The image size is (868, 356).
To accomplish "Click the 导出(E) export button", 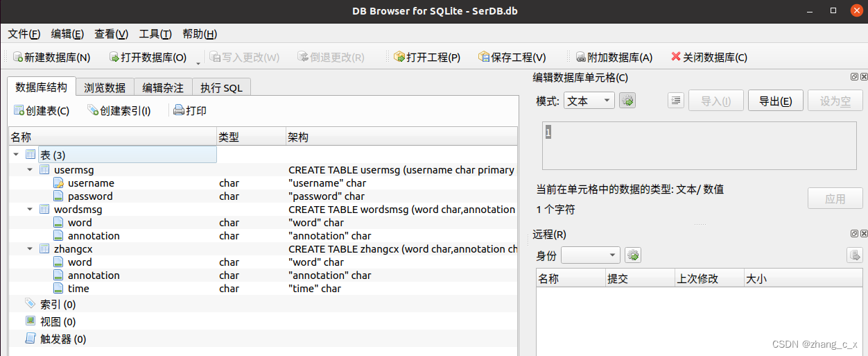I will pos(776,101).
